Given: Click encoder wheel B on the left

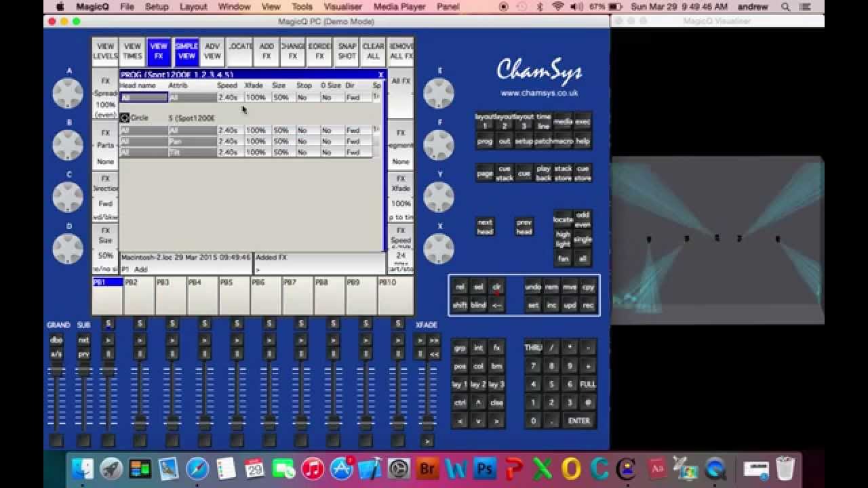Looking at the screenshot, I should (x=68, y=144).
